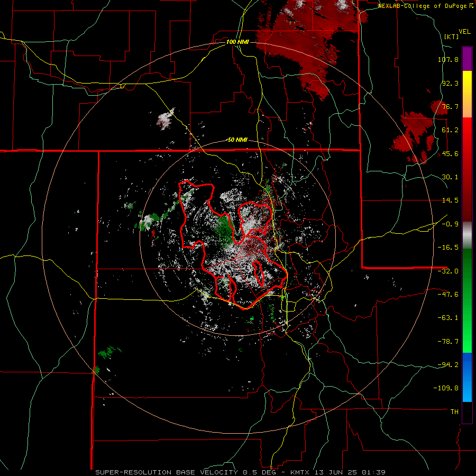Image resolution: width=476 pixels, height=476 pixels.
Task: Pick the gray near-zero color bar segment
Action: 467,235
